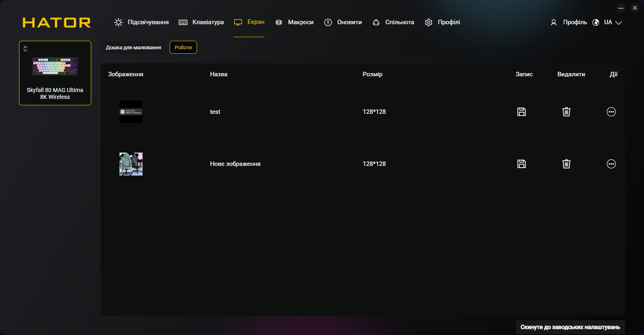Save 'Нове зображення' to device
The height and width of the screenshot is (335, 644).
pyautogui.click(x=522, y=164)
